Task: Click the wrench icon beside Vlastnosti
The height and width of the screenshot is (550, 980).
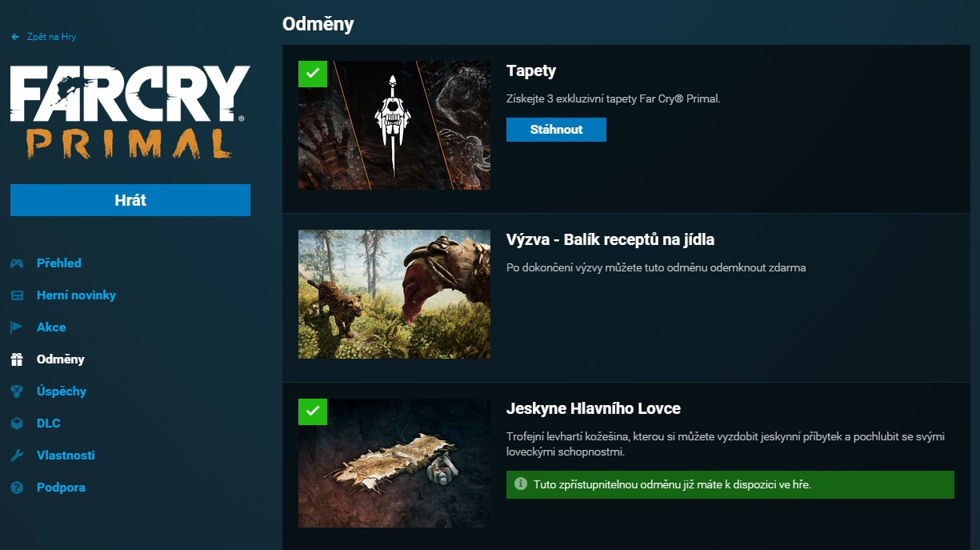Action: click(x=17, y=456)
